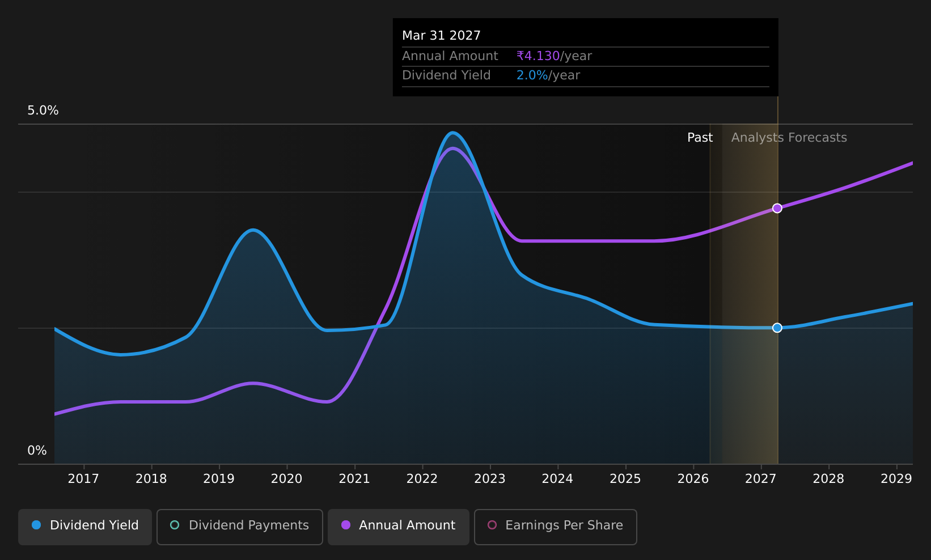Click the 2017 x-axis label

[83, 479]
